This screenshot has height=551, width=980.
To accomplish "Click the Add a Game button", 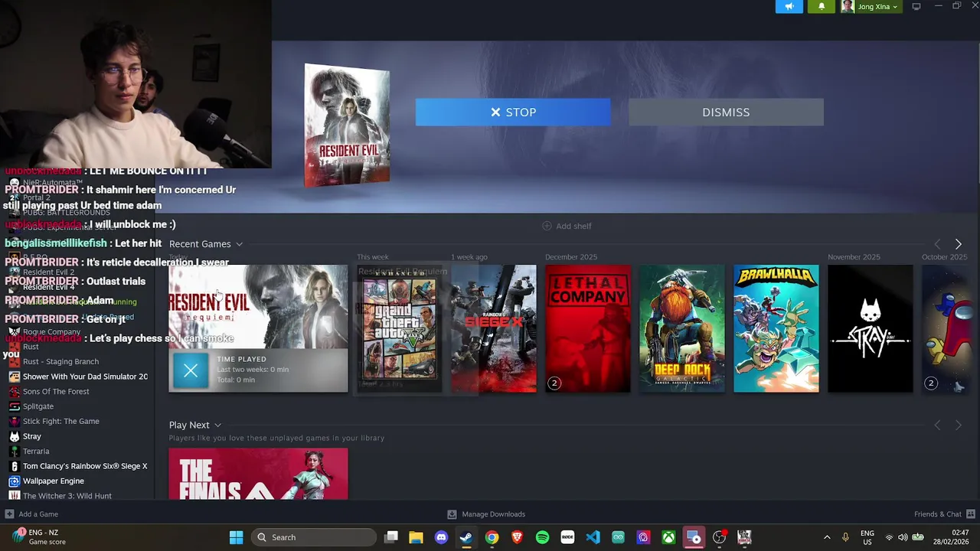I will pyautogui.click(x=31, y=514).
